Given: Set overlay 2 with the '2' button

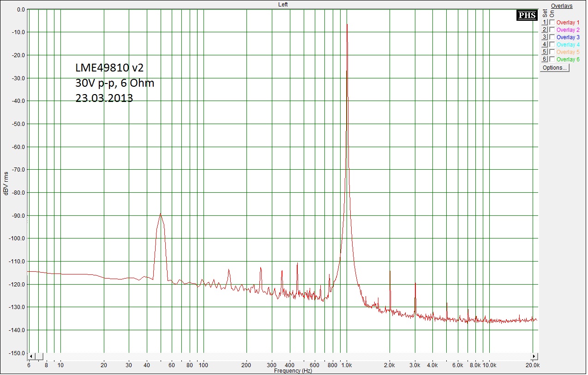Looking at the screenshot, I should tap(545, 30).
